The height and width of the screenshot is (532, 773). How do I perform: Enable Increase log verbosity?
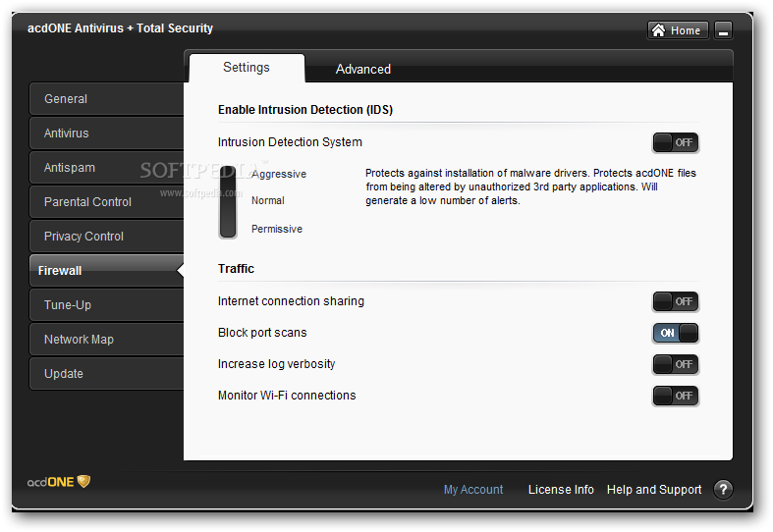(676, 364)
